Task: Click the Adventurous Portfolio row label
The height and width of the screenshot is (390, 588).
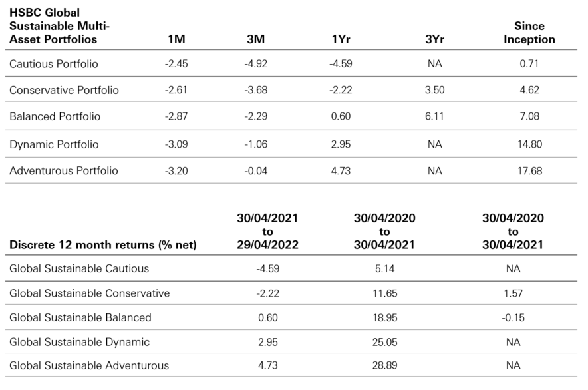Action: [x=64, y=171]
